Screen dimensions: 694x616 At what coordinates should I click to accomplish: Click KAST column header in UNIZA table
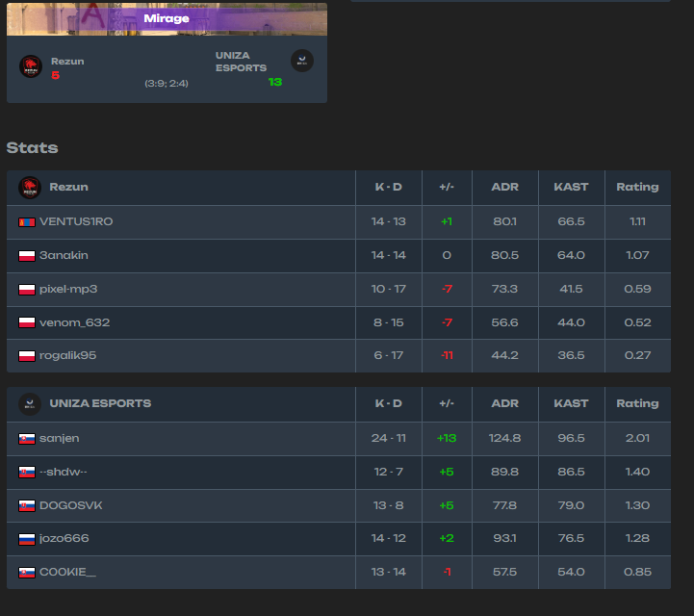click(571, 403)
